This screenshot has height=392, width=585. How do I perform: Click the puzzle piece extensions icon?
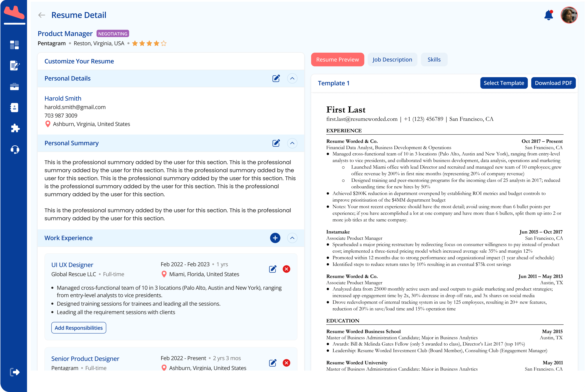pos(15,128)
